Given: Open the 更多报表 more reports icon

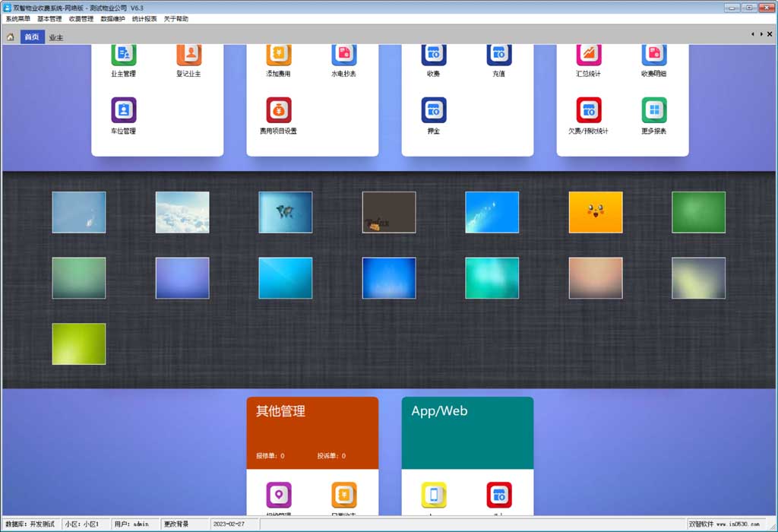Looking at the screenshot, I should point(654,110).
